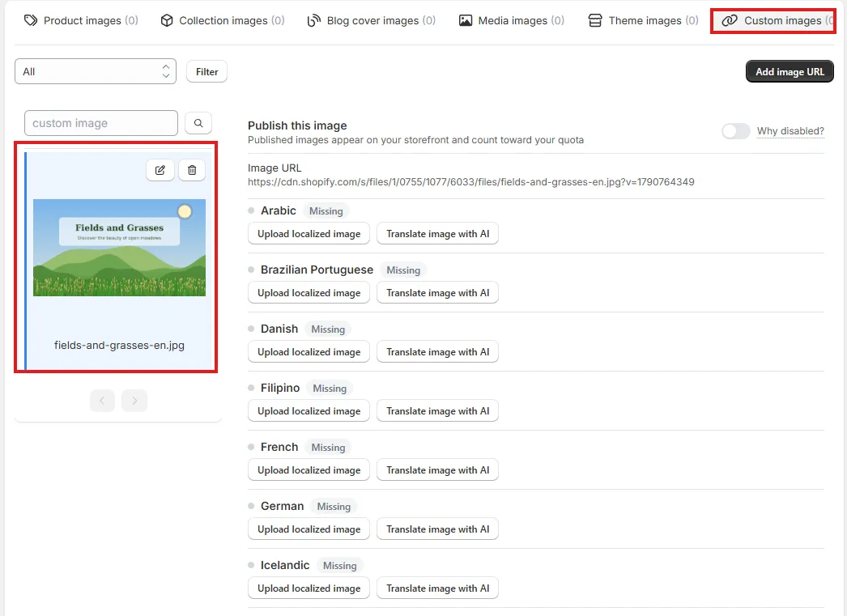Click the Filter button
Screen dimensions: 847x616
(206, 72)
